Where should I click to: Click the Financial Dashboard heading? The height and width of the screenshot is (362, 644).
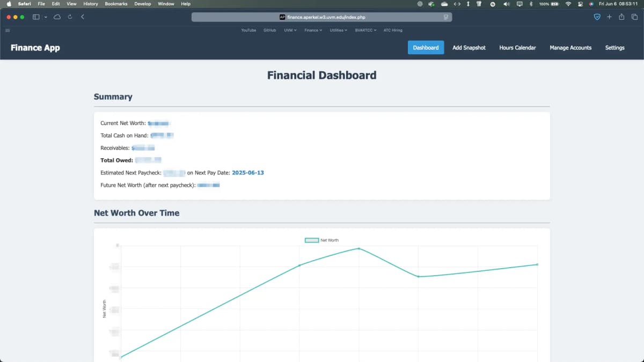pyautogui.click(x=321, y=75)
